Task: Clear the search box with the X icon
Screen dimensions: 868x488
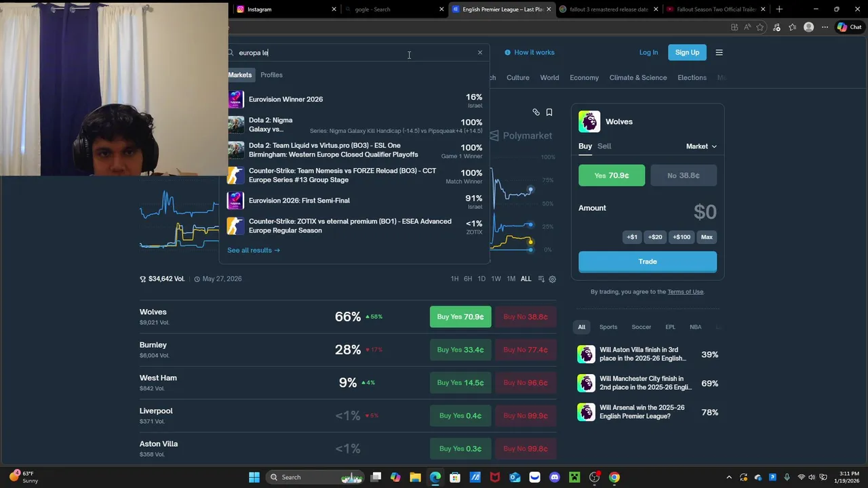Action: coord(480,52)
